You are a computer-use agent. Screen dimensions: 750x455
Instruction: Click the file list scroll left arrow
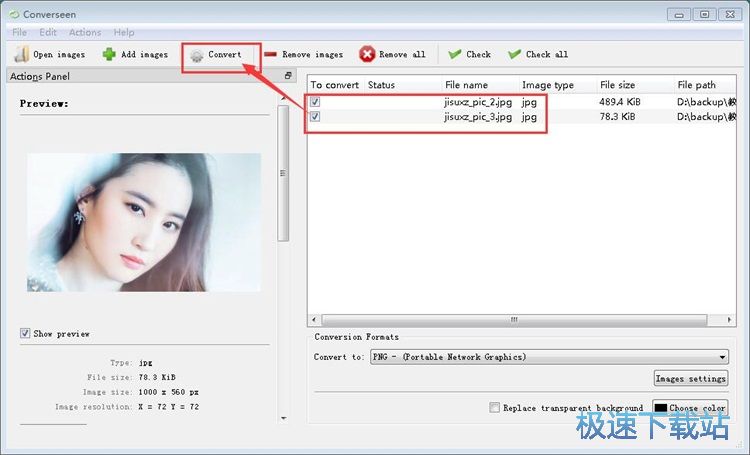coord(314,319)
